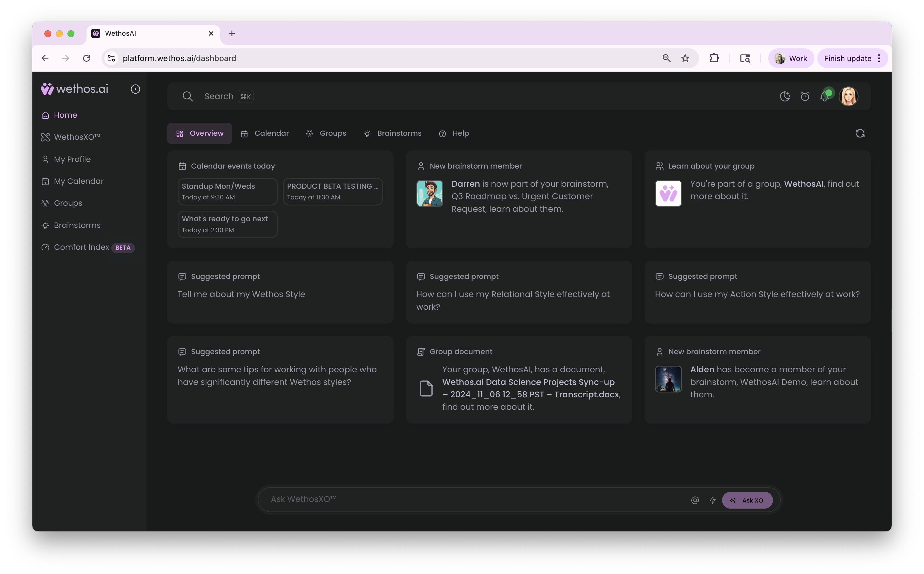The height and width of the screenshot is (574, 924).
Task: Open Brainstorms in the left sidebar
Action: click(x=71, y=225)
